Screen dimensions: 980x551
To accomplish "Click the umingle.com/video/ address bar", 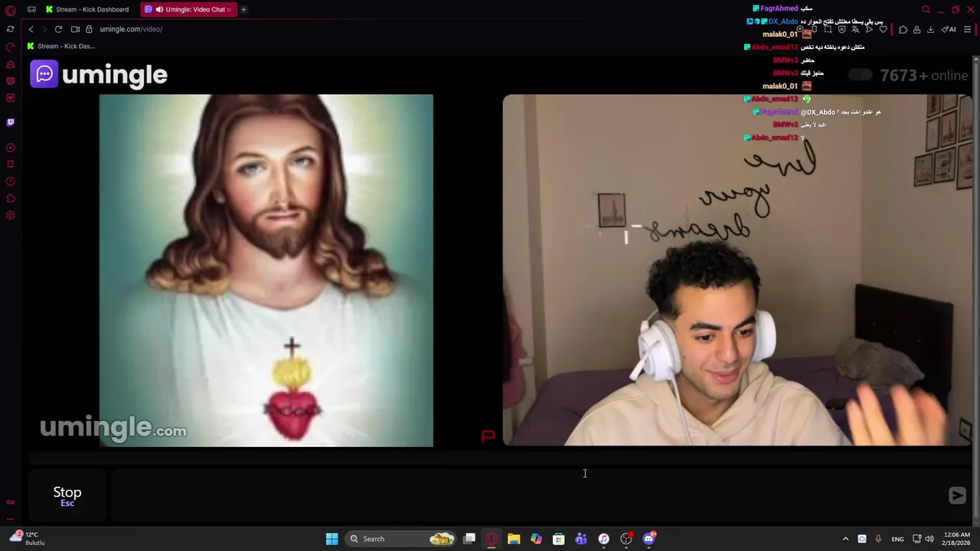I will pos(131,29).
